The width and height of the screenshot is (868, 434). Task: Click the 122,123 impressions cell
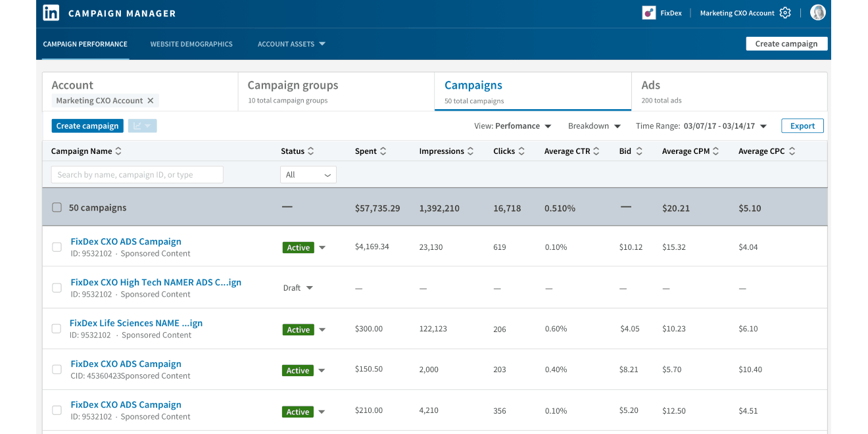coord(433,328)
